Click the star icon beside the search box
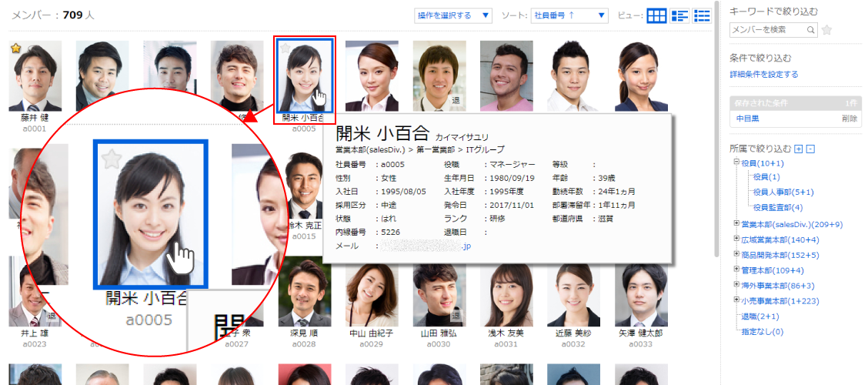Viewport: 868px width, 385px height. click(826, 30)
